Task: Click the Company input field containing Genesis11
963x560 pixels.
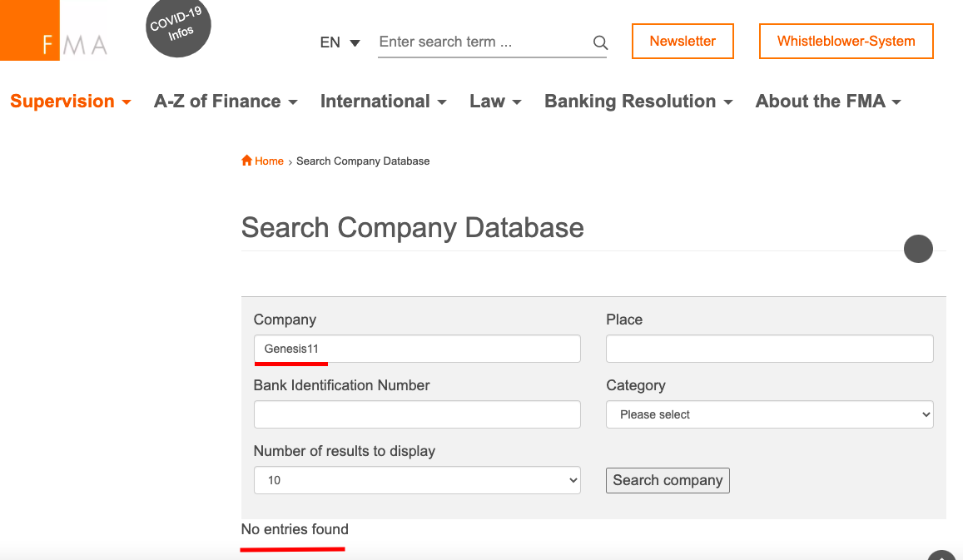Action: [417, 349]
